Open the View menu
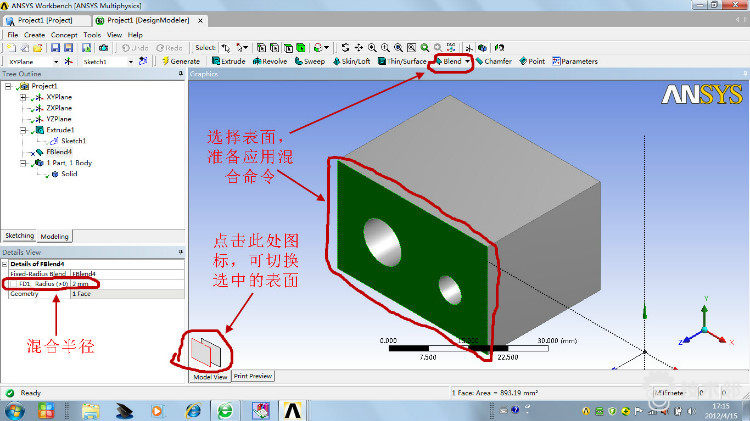The height and width of the screenshot is (421, 750). point(114,35)
